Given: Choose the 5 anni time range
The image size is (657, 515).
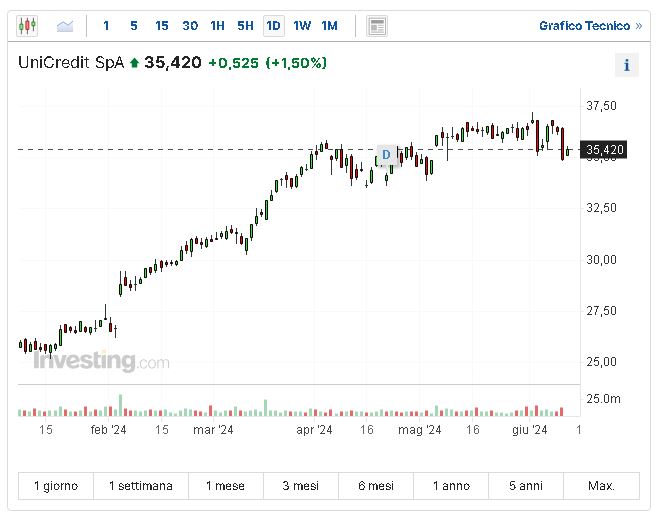Looking at the screenshot, I should point(526,486).
